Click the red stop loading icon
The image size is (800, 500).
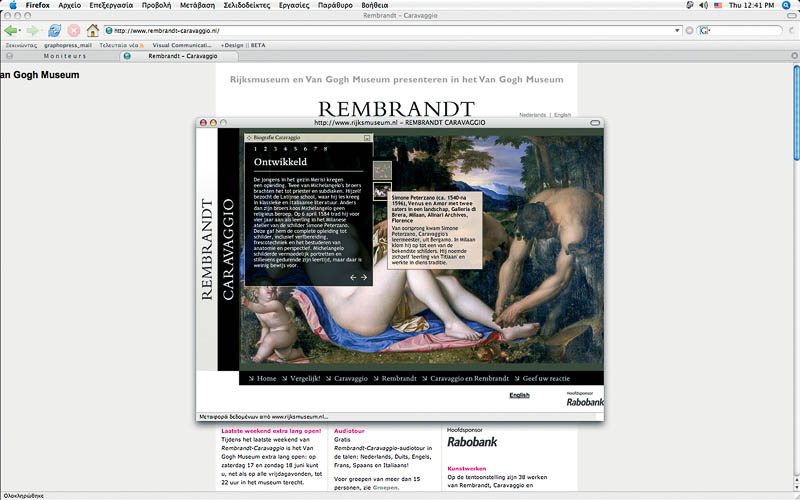73,31
